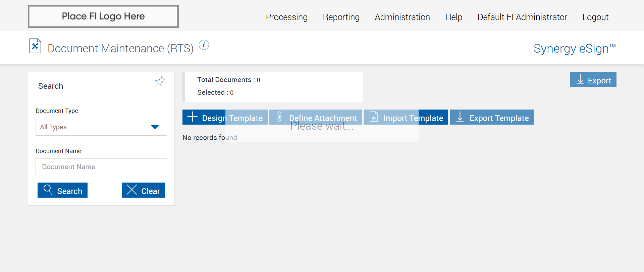Image resolution: width=644 pixels, height=272 pixels.
Task: Expand the All Types dropdown arrow
Action: coord(155,127)
